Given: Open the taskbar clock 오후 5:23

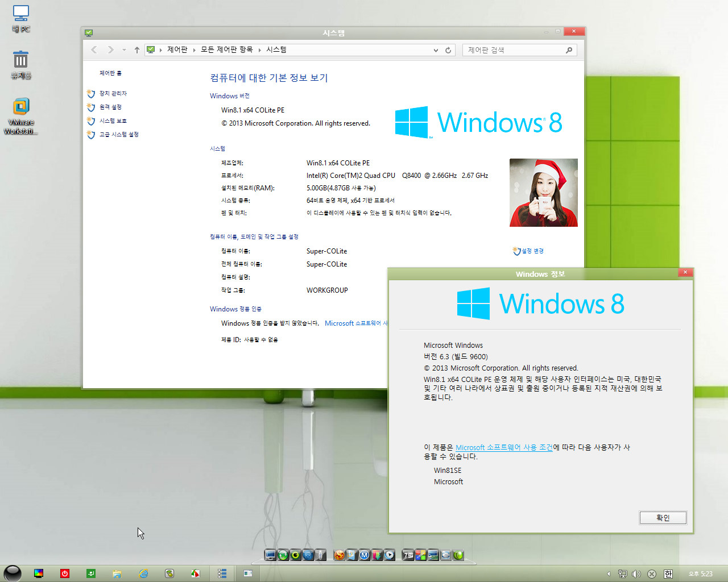Looking at the screenshot, I should coord(700,574).
